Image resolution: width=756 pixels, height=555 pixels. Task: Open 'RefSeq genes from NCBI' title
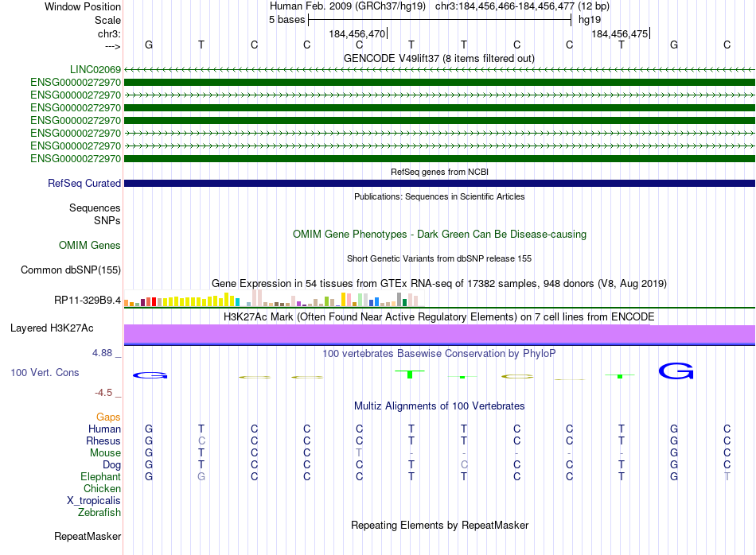439,172
